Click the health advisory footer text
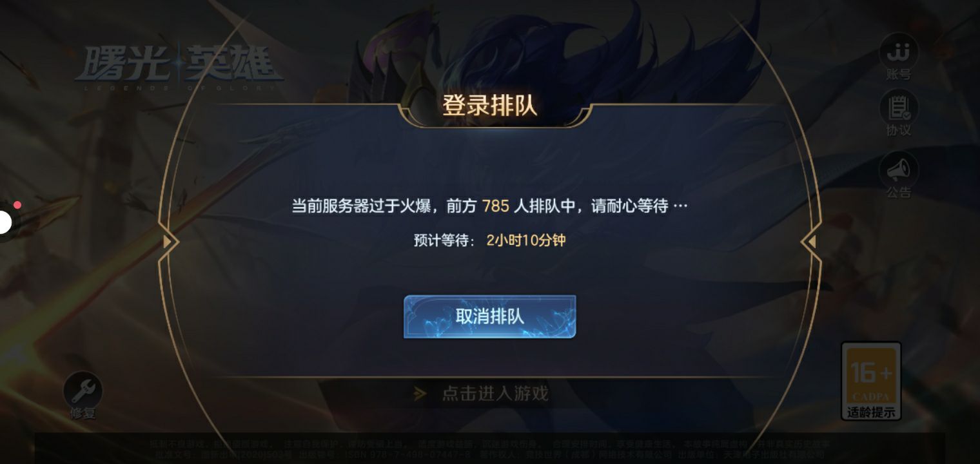Image resolution: width=980 pixels, height=464 pixels. 490,449
